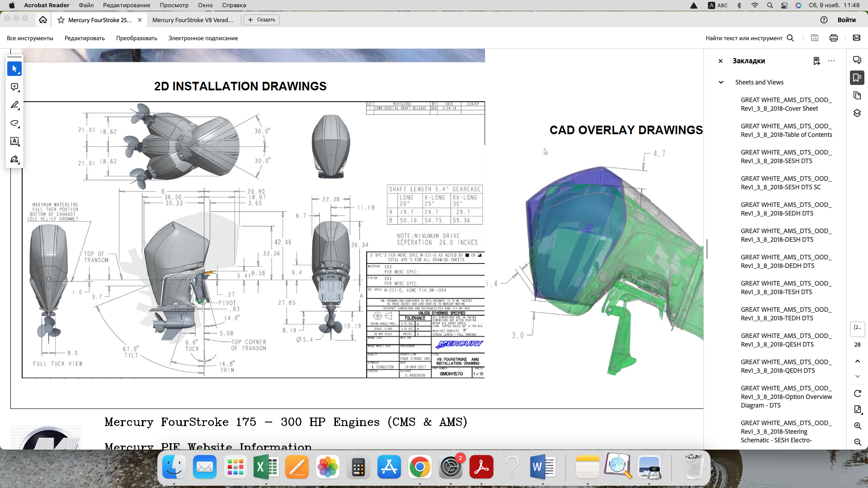Viewport: 868px width, 488px height.
Task: Add a new bookmark icon
Action: tap(816, 61)
